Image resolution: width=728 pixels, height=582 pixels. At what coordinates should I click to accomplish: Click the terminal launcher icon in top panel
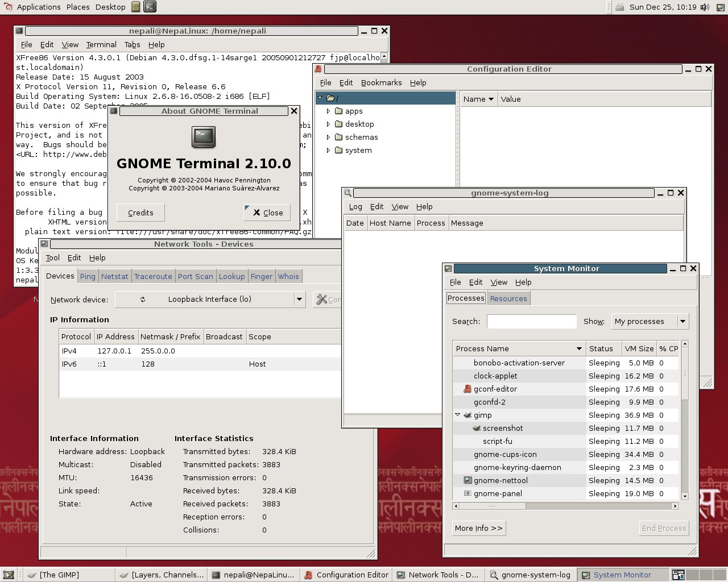[150, 7]
